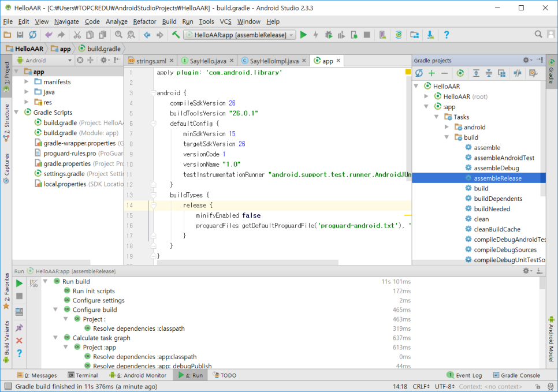558x392 pixels.
Task: Click the plus Attach Gradle project icon
Action: 431,73
